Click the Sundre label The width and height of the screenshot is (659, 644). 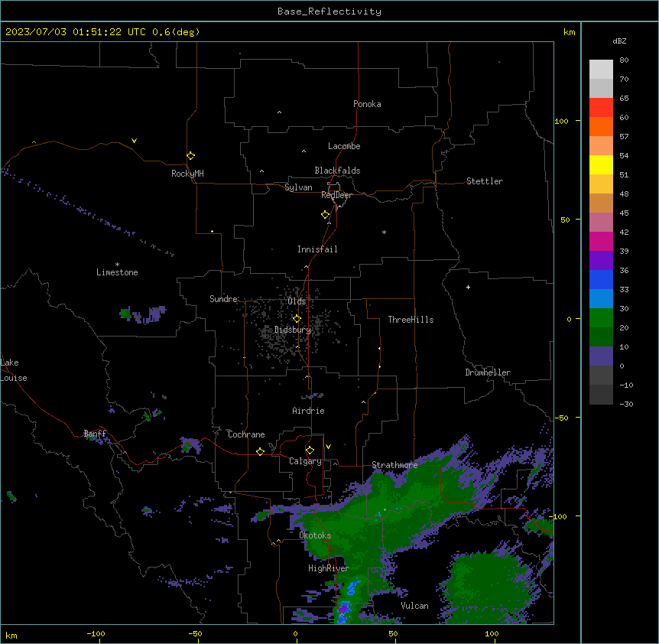click(x=223, y=299)
